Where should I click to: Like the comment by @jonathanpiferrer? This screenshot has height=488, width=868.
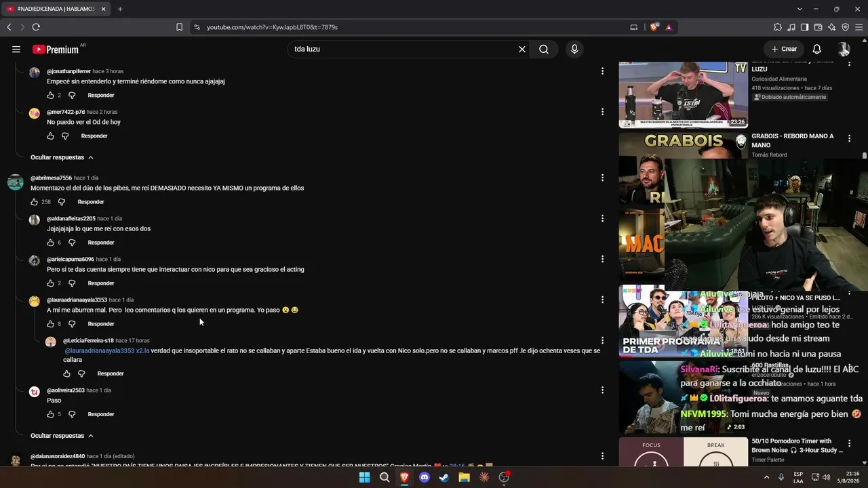[50, 96]
